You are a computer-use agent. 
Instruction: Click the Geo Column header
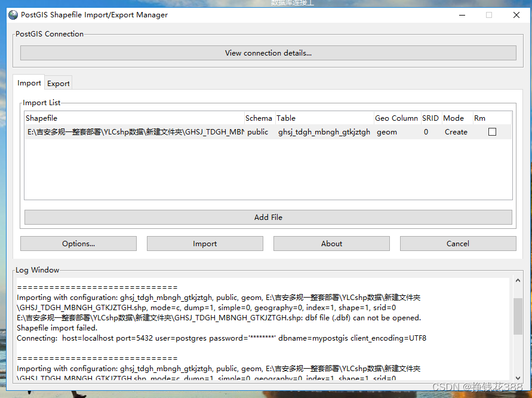click(396, 118)
